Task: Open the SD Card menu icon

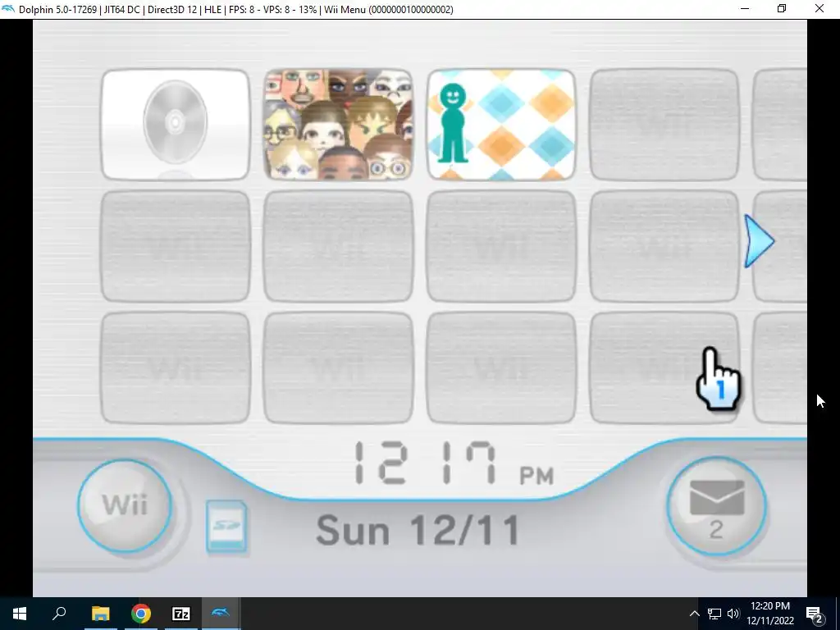Action: (226, 527)
